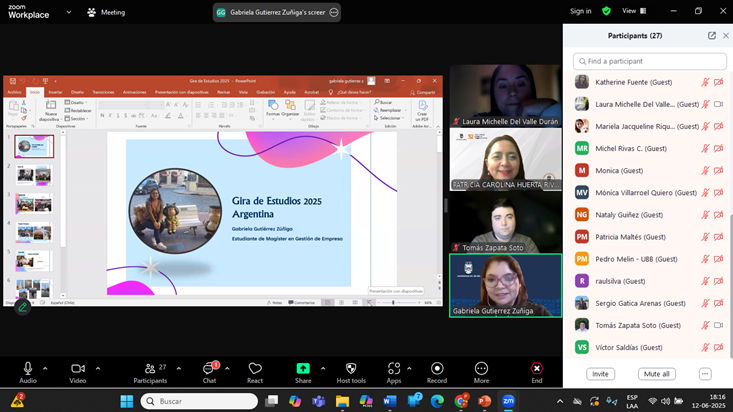The height and width of the screenshot is (412, 733).
Task: Toggle Monica's muted microphone icon
Action: pos(705,171)
